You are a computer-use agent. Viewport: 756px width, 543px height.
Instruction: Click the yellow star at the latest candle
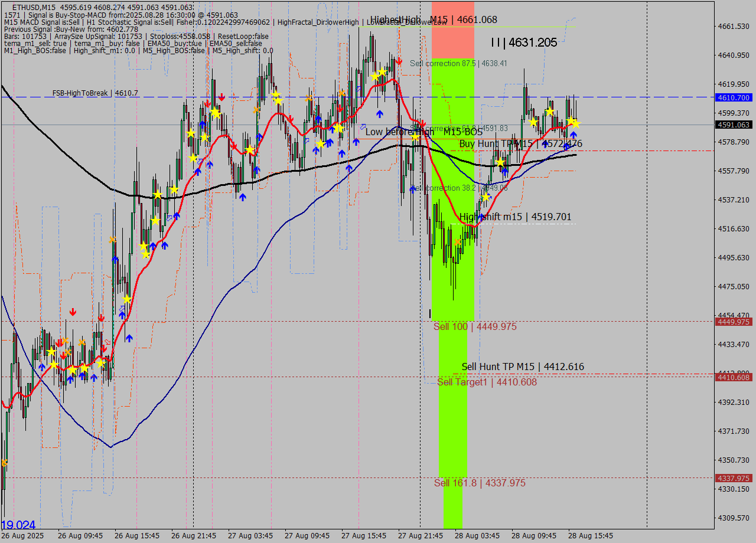click(575, 124)
